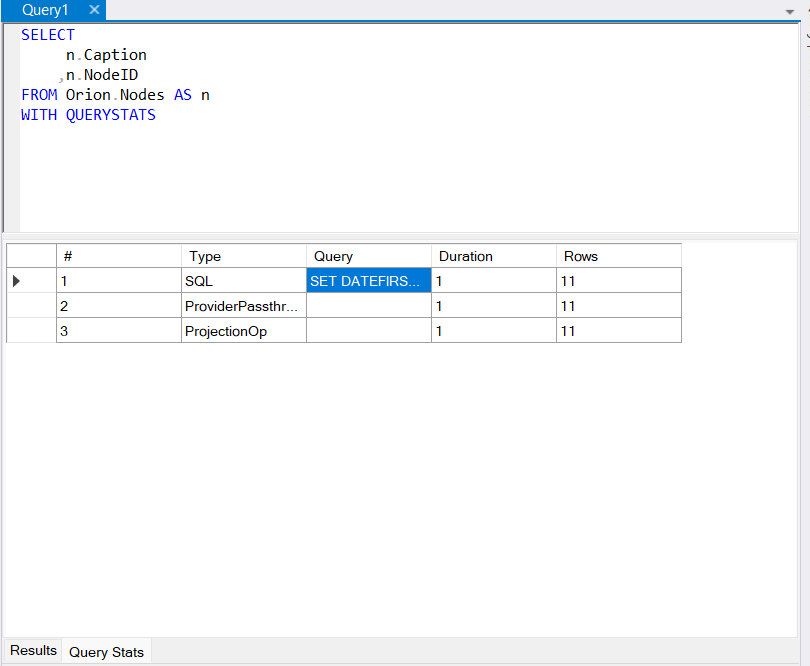This screenshot has height=666, width=810.
Task: Select row number 3 cell
Action: [119, 331]
